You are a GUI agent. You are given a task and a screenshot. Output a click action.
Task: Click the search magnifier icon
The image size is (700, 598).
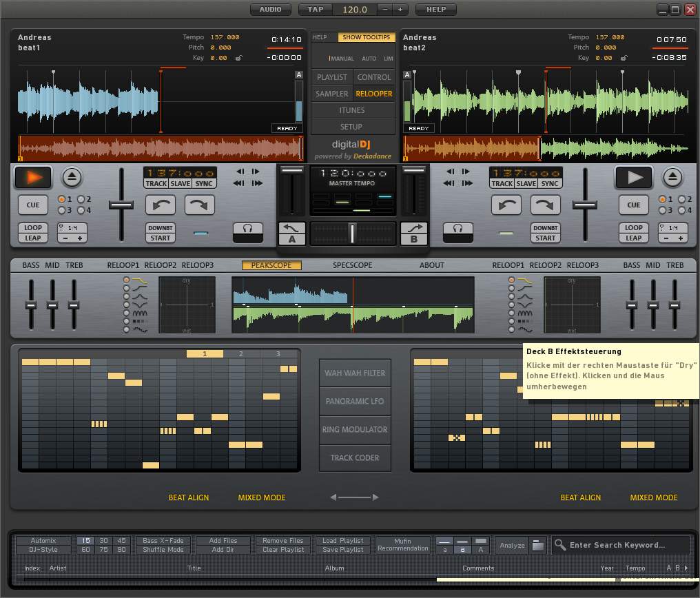pyautogui.click(x=560, y=544)
